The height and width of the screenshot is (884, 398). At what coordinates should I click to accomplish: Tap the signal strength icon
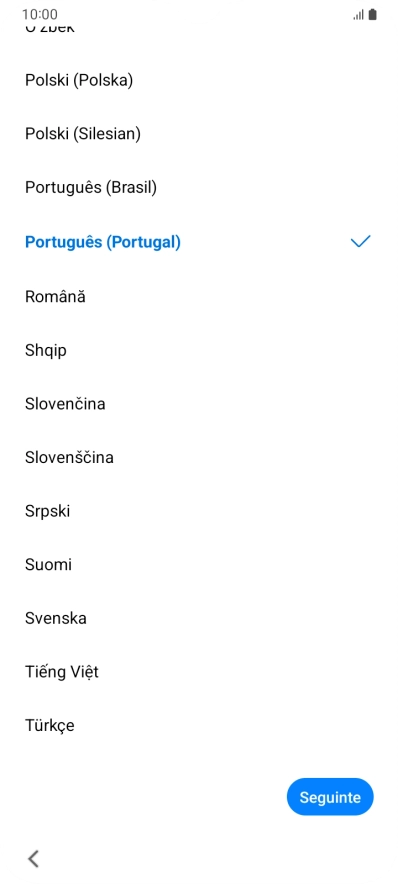tap(358, 15)
